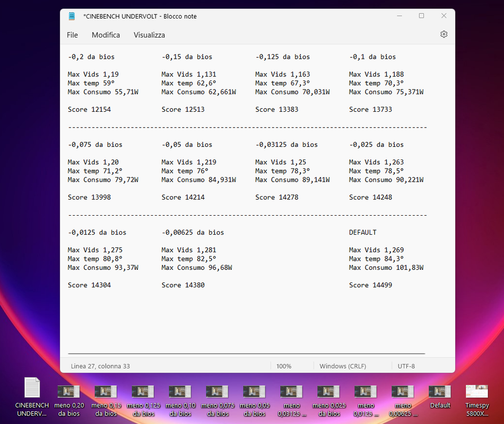Click 'Score 13383' text
504x424 pixels.
point(277,110)
